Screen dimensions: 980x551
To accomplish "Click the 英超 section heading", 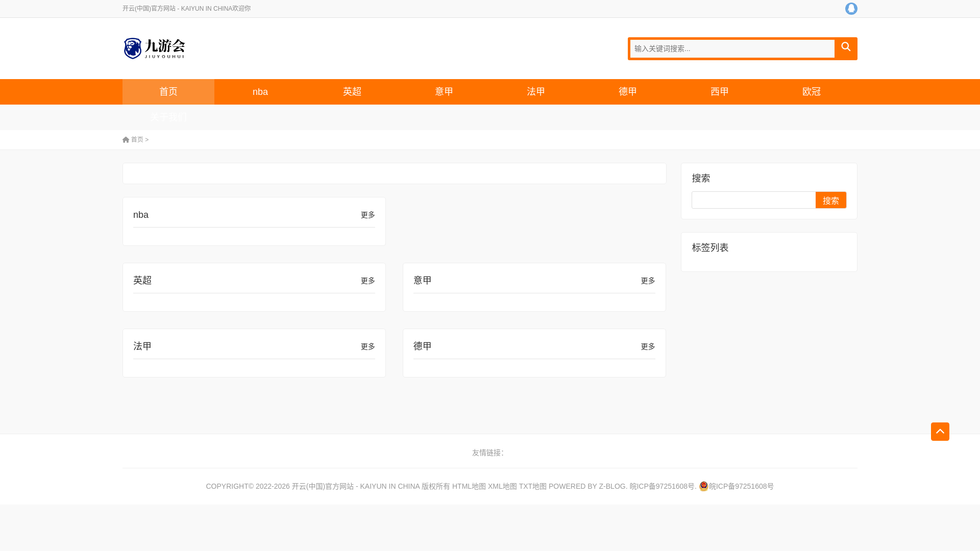I will click(142, 281).
